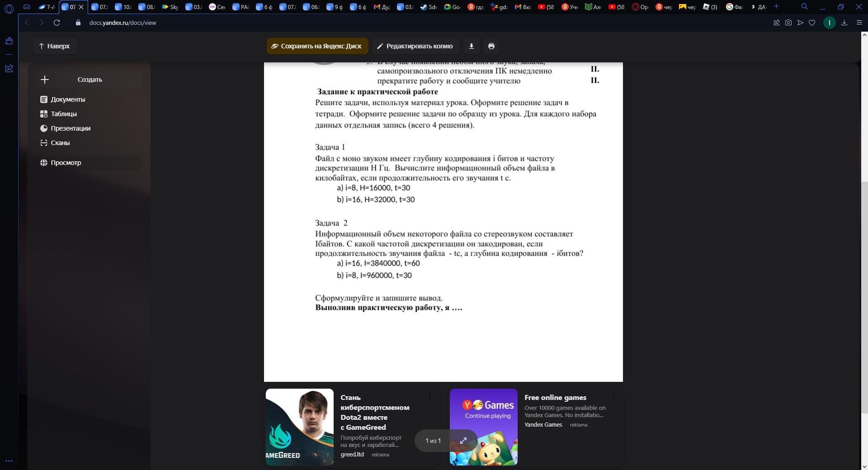Switch to the Алг tab

[593, 7]
